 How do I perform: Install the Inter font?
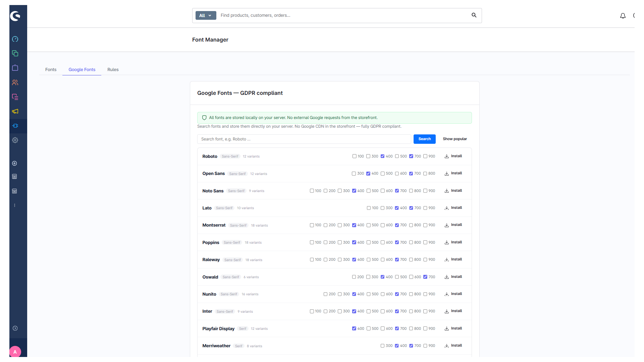click(x=453, y=311)
